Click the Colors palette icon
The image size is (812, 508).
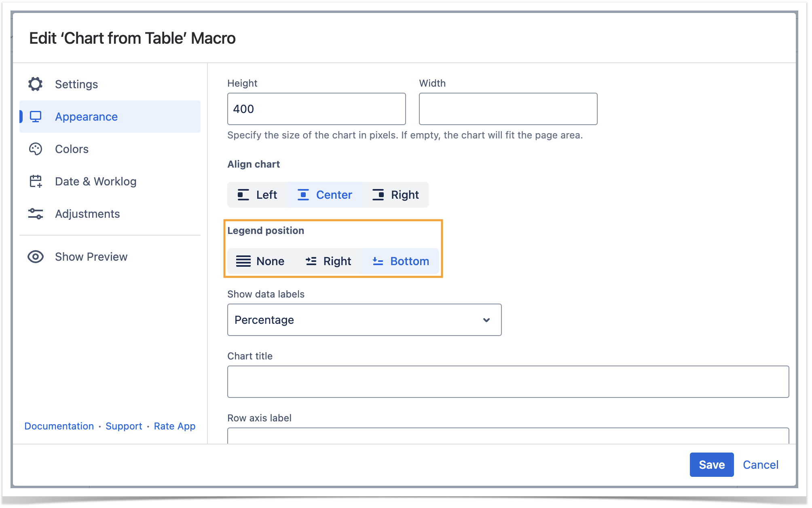point(36,149)
